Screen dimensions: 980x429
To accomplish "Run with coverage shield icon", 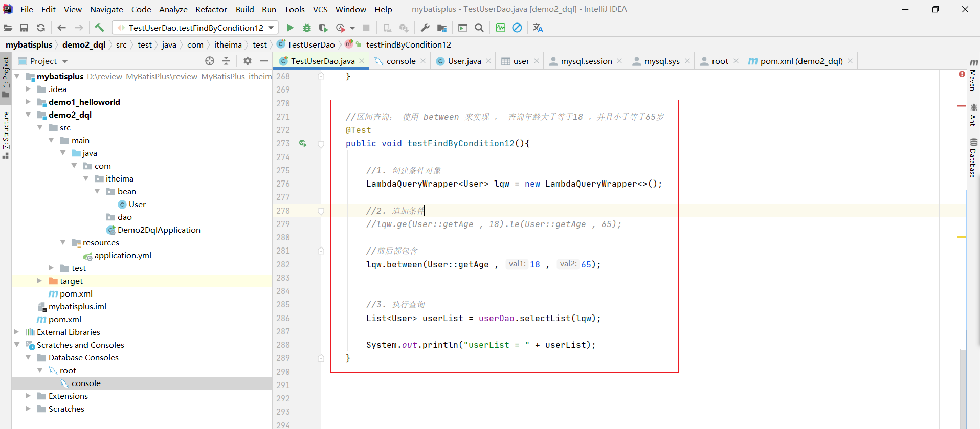I will [323, 28].
